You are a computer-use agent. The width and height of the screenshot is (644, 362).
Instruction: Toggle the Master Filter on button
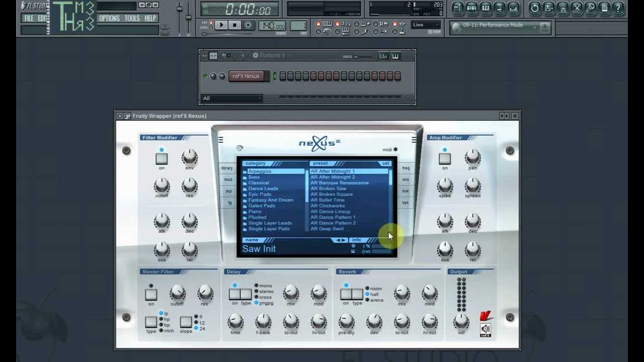pyautogui.click(x=151, y=295)
